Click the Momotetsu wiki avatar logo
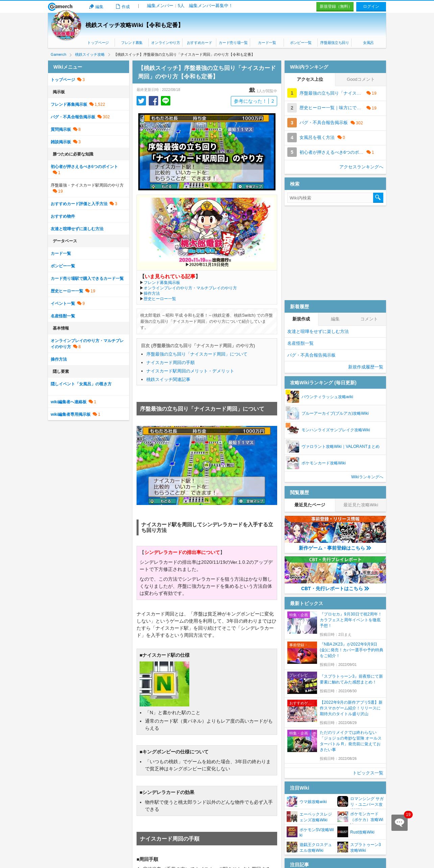The width and height of the screenshot is (434, 868). (x=66, y=25)
